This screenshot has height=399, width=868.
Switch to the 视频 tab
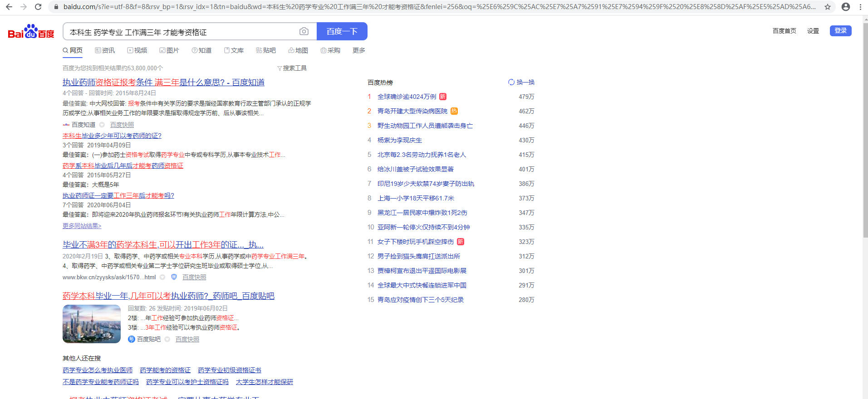point(137,50)
